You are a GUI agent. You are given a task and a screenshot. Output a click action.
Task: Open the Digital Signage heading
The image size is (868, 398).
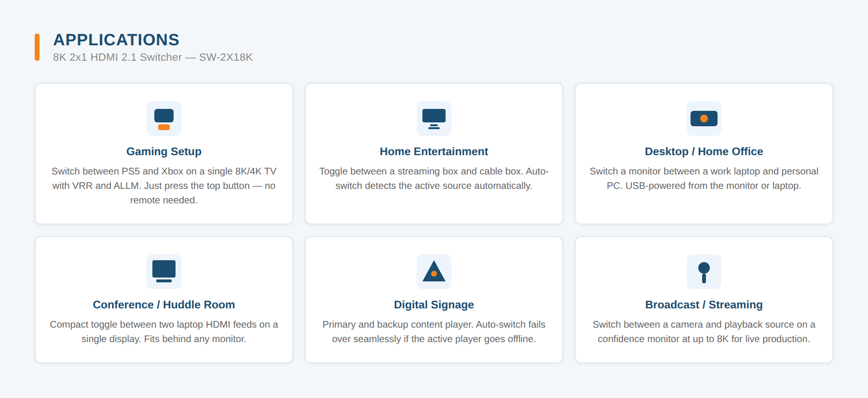click(434, 305)
